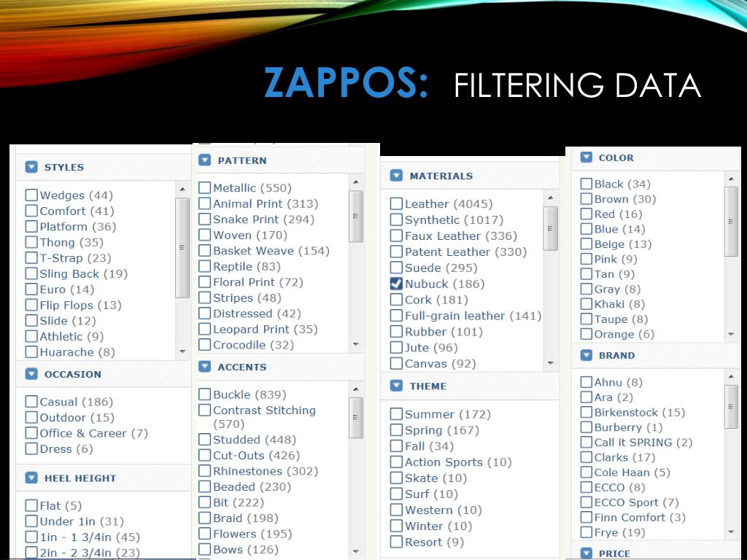
Task: Check the Western theme checkbox
Action: click(396, 510)
